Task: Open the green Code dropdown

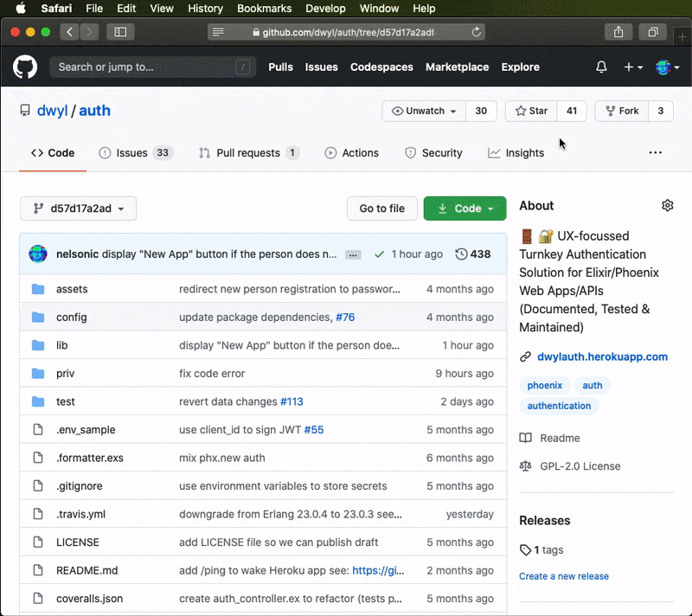Action: [x=465, y=209]
